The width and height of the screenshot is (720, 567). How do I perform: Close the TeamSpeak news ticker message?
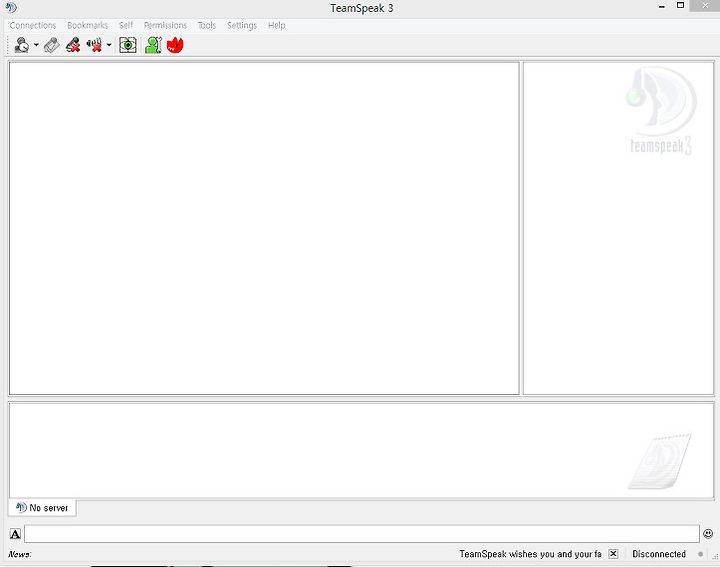pos(613,554)
